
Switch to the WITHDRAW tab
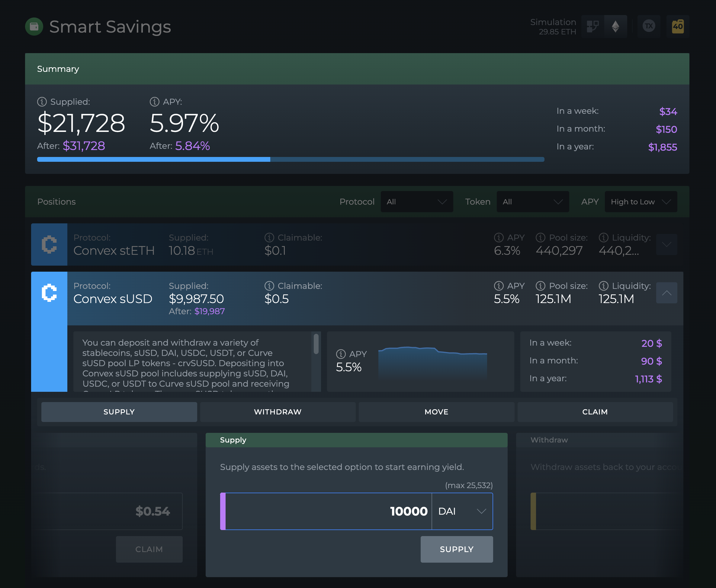(278, 412)
